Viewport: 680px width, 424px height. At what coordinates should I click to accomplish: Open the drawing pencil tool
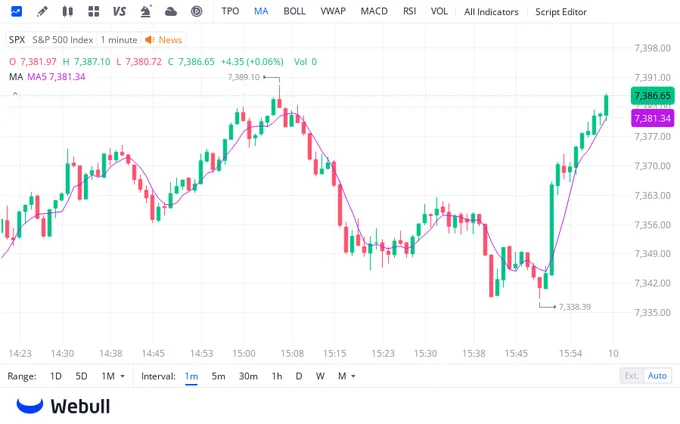coord(42,11)
